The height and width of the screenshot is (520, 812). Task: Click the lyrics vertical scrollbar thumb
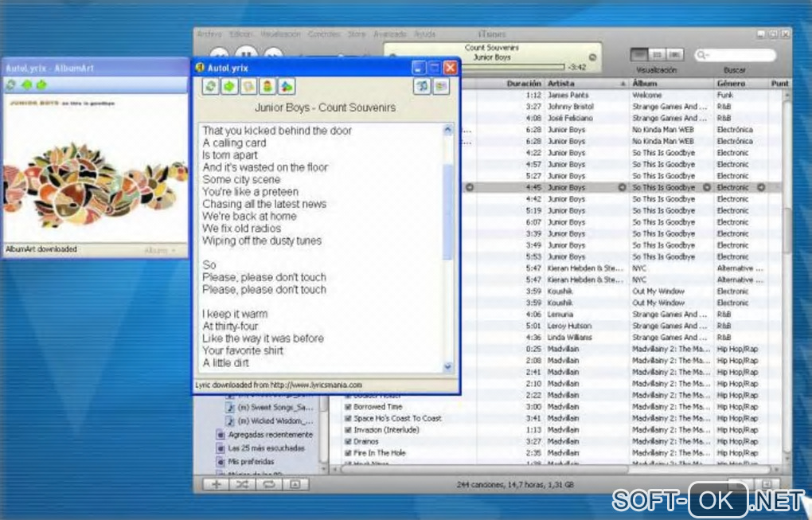click(x=448, y=211)
